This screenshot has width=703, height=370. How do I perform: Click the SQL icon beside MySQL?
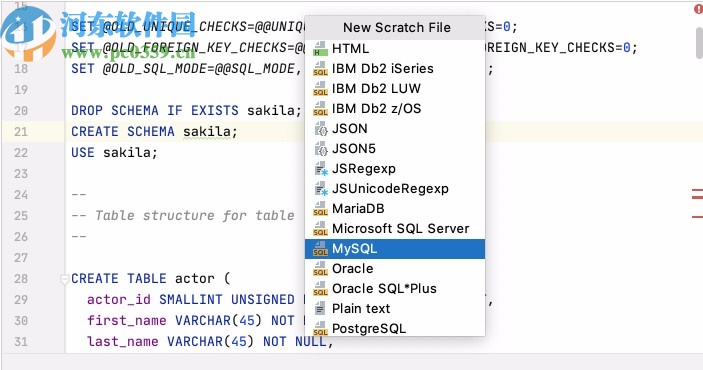point(320,249)
